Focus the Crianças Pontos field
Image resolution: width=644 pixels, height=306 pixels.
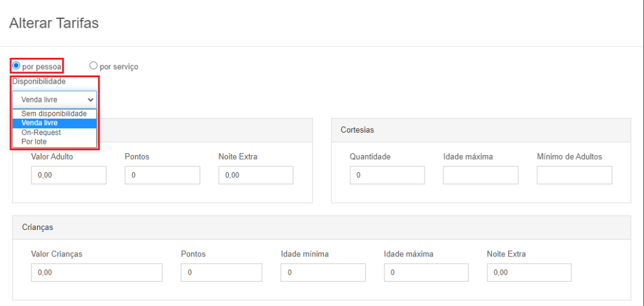coord(221,272)
